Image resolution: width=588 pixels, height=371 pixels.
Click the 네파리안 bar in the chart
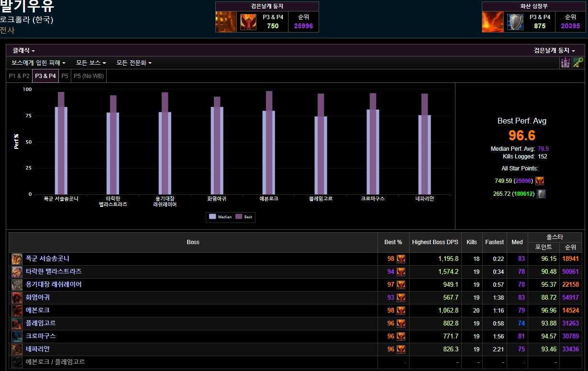pos(424,144)
